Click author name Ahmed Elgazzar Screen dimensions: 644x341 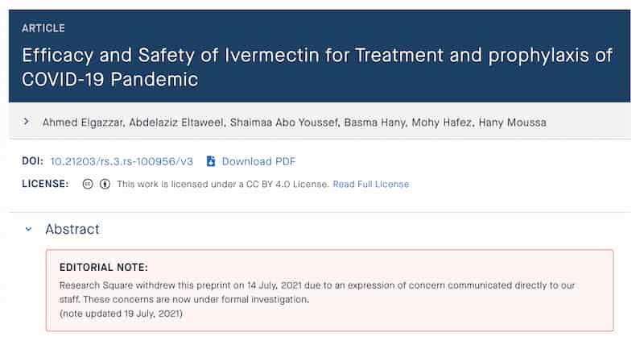point(83,123)
